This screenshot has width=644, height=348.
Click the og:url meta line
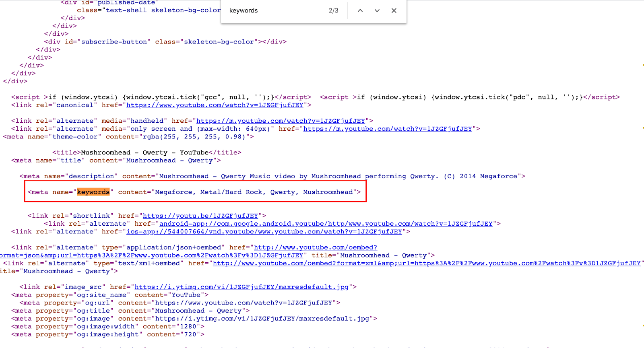(x=180, y=303)
